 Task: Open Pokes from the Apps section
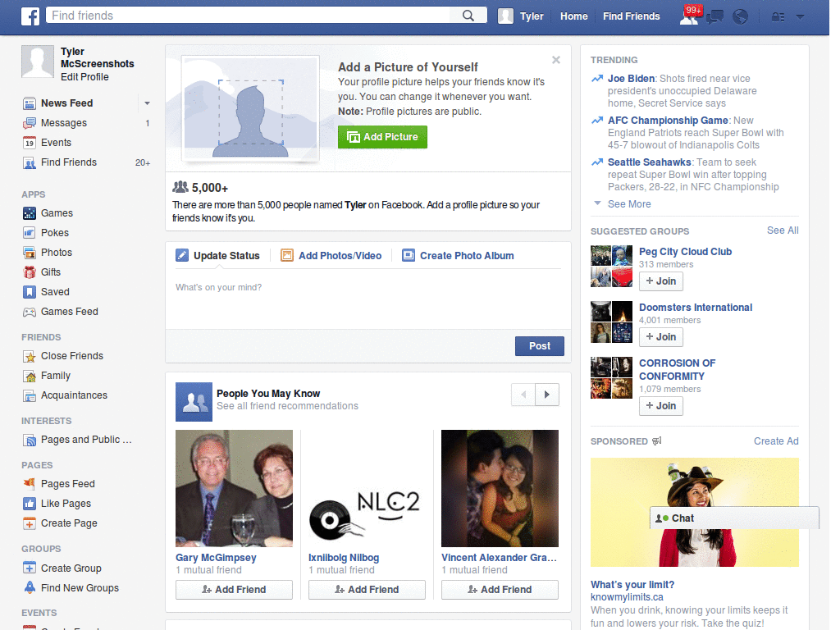pos(28,232)
